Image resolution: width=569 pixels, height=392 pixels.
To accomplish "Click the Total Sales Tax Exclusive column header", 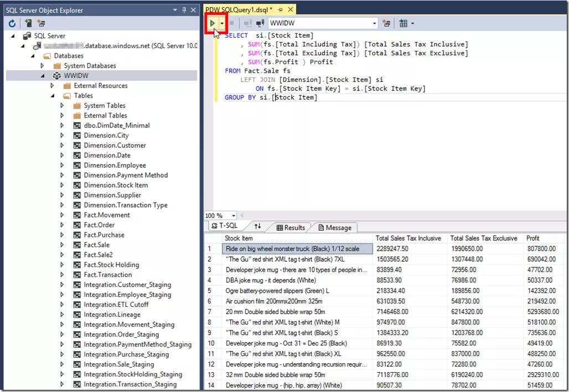I will [x=485, y=238].
